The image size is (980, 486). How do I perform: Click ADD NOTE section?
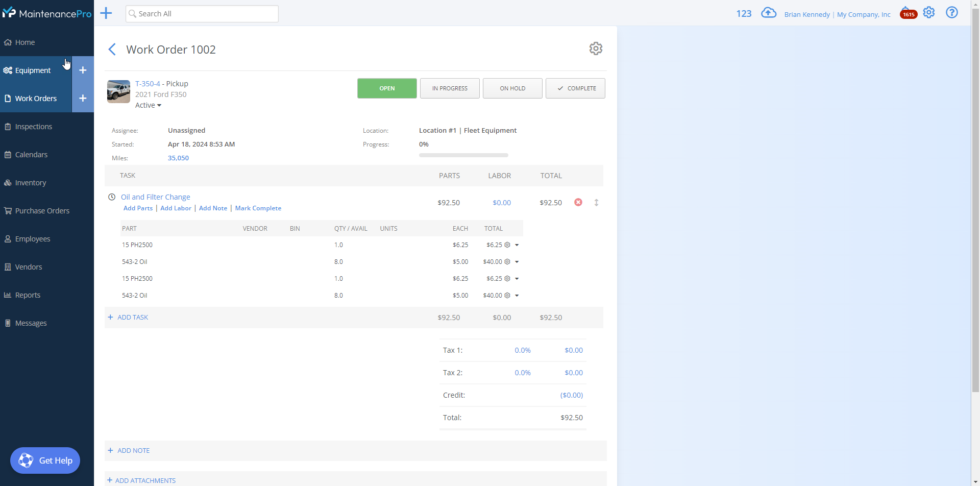(x=129, y=451)
